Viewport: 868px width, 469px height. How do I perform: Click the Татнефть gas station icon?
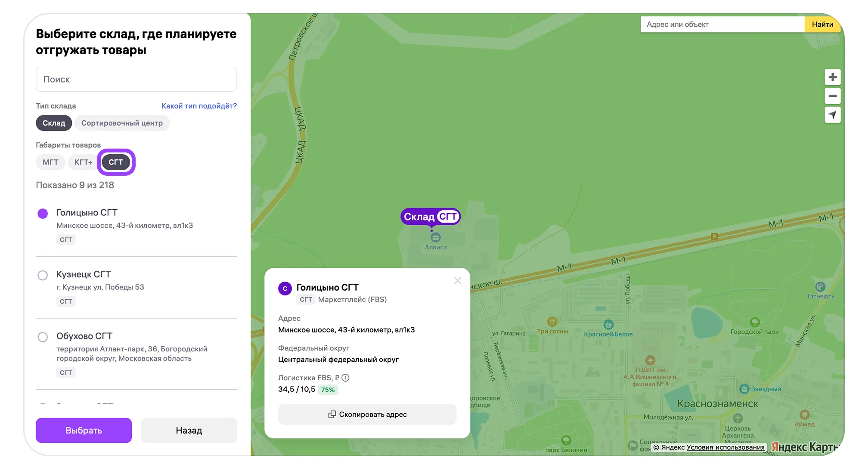(820, 287)
